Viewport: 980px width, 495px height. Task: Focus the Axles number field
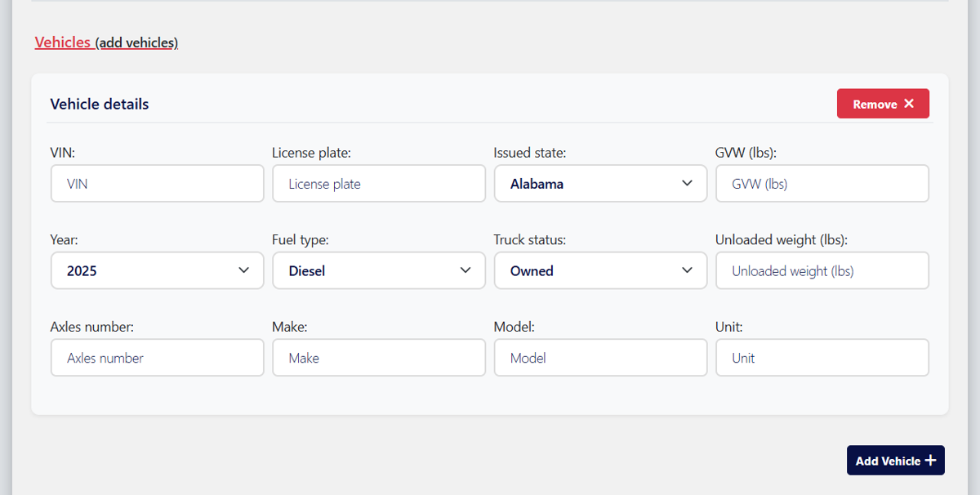point(157,358)
